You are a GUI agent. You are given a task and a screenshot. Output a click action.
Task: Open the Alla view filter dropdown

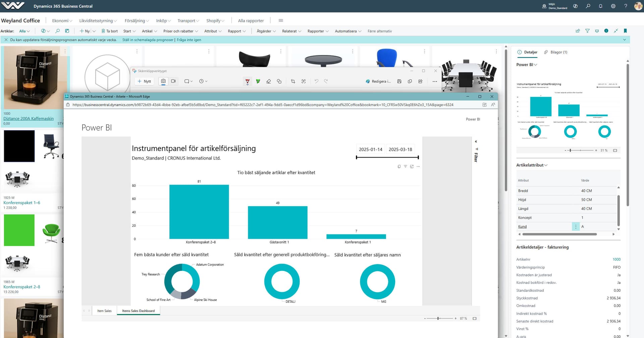click(24, 31)
